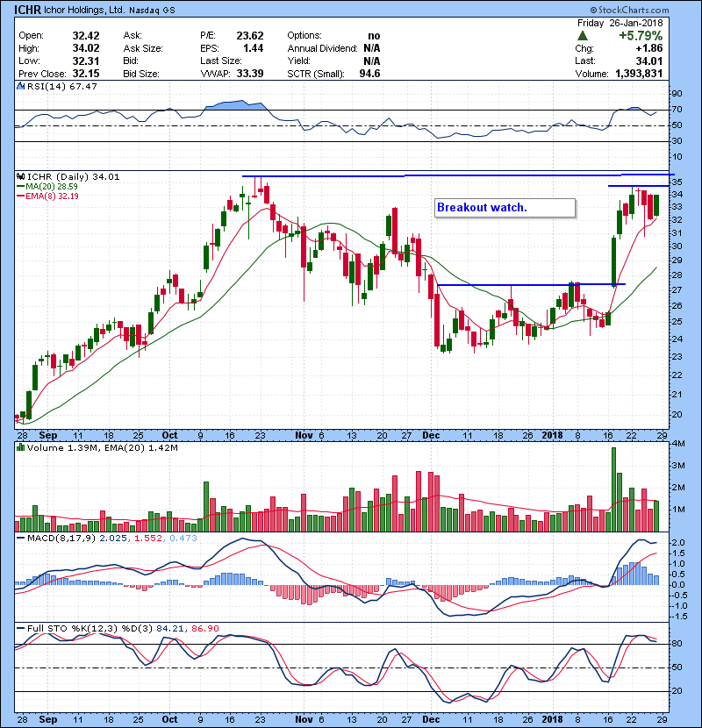Image resolution: width=702 pixels, height=728 pixels.
Task: Click the P/E value 23.62
Action: (250, 35)
